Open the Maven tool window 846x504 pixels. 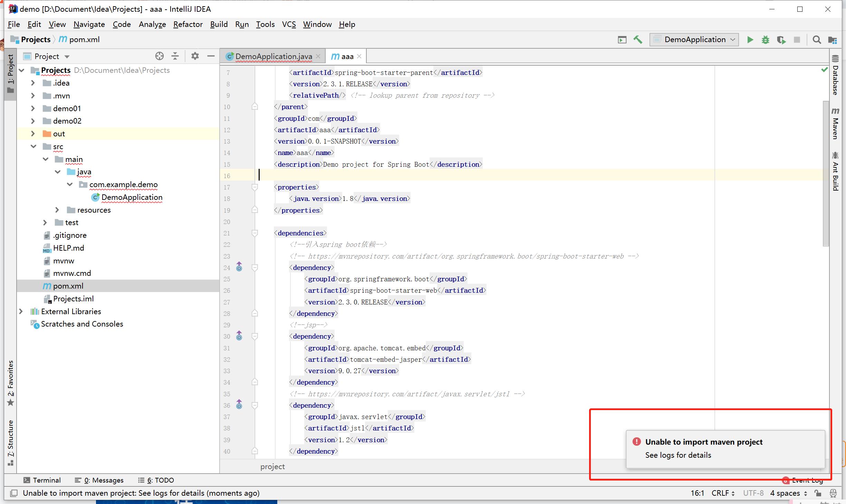835,124
